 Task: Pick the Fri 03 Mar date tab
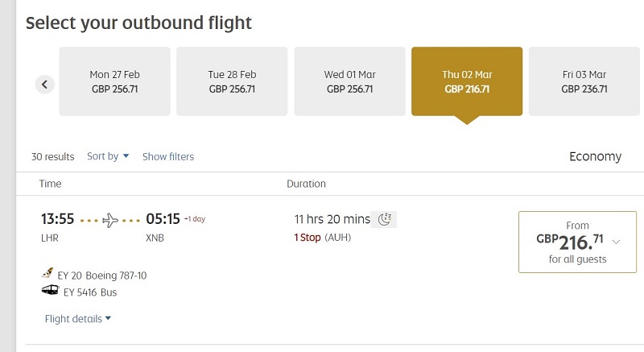click(x=584, y=81)
